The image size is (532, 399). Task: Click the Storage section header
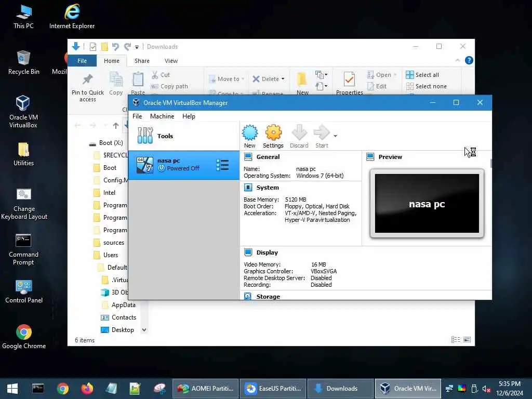[268, 297]
